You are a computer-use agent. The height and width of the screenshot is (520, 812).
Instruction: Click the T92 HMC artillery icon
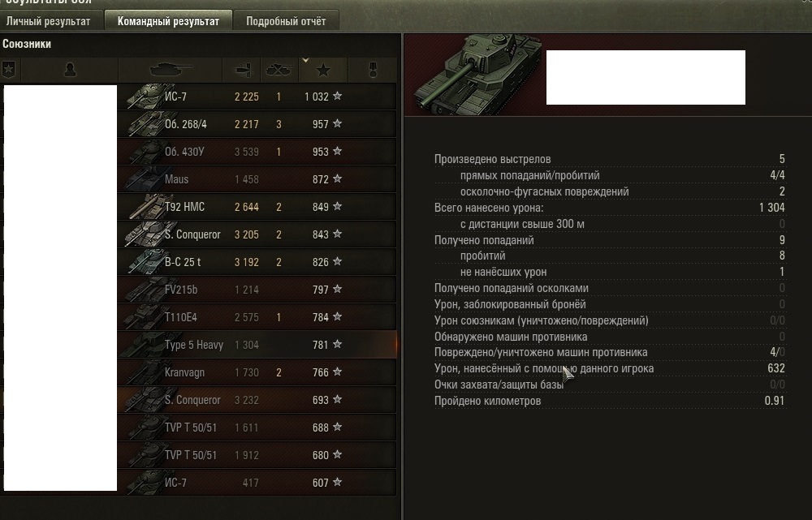(148, 206)
